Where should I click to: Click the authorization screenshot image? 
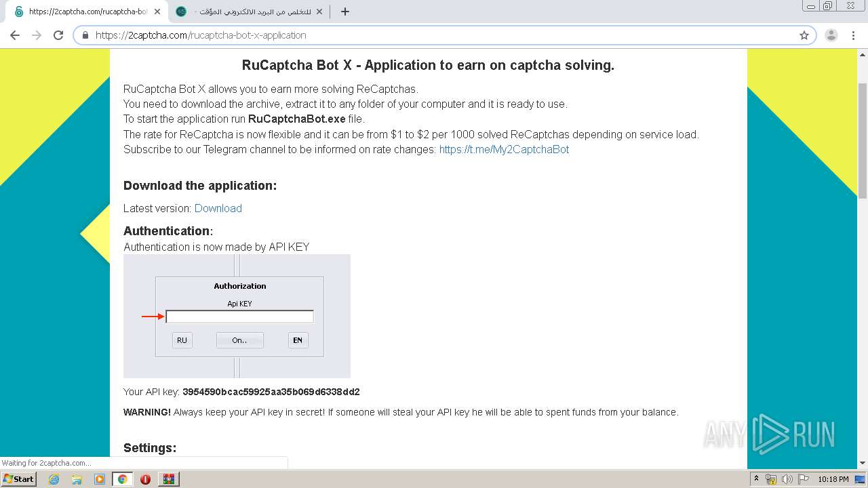tap(237, 316)
